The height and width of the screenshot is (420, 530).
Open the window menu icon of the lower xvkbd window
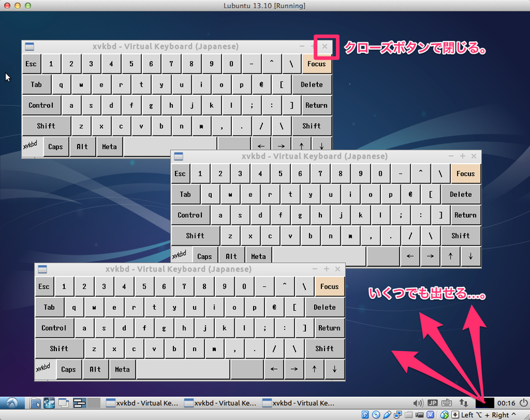coord(42,269)
